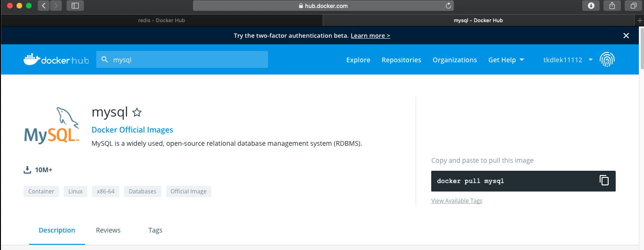The width and height of the screenshot is (644, 250).
Task: Click the Official Image tag chip
Action: coord(189,192)
